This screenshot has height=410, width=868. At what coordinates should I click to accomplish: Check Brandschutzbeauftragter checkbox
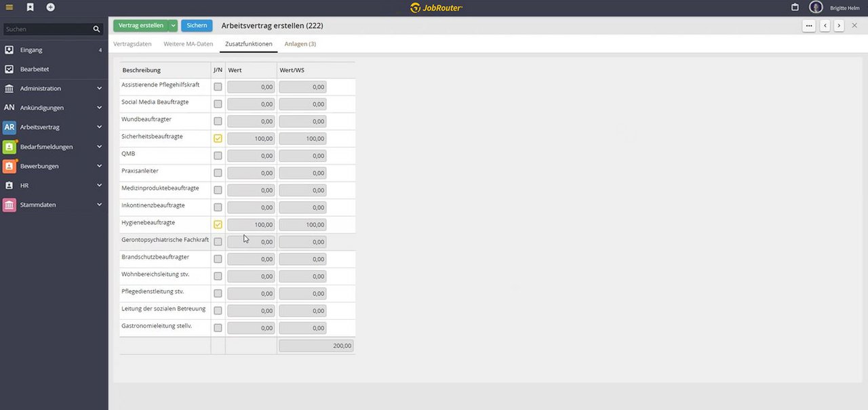click(x=218, y=259)
